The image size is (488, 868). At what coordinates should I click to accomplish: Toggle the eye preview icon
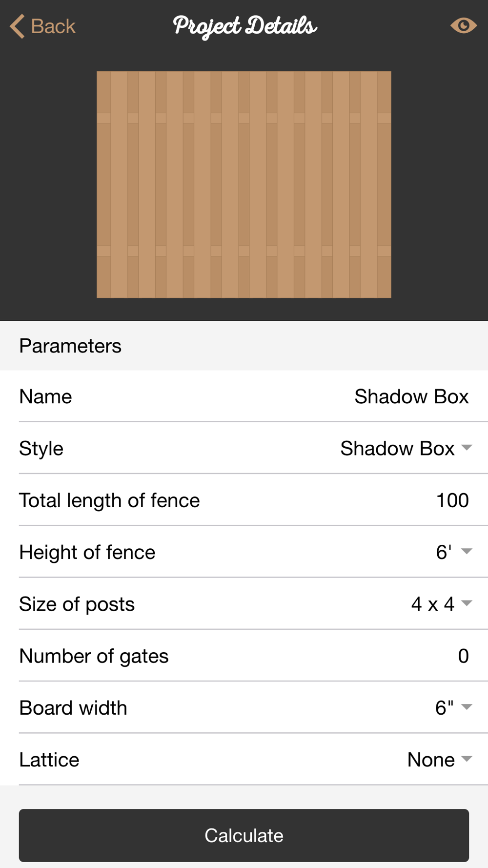click(463, 25)
